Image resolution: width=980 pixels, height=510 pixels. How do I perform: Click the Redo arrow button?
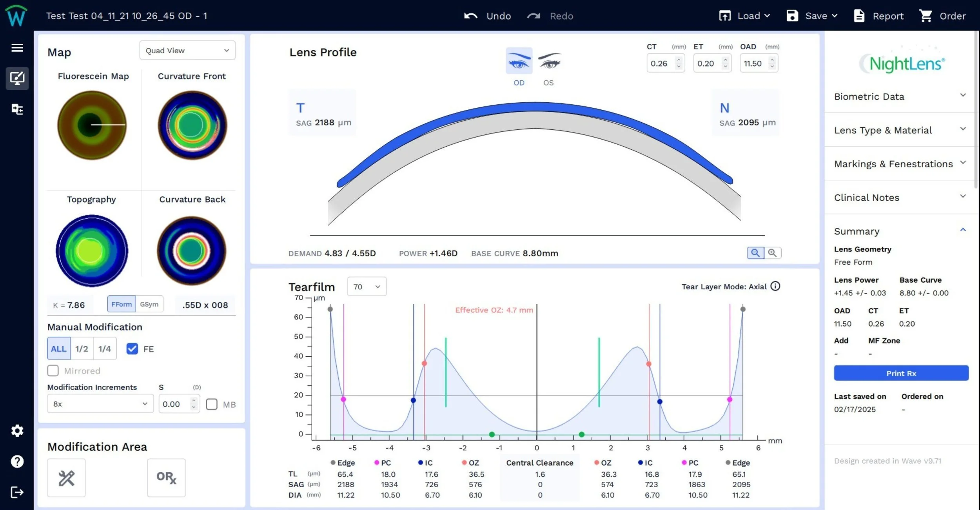(x=550, y=16)
